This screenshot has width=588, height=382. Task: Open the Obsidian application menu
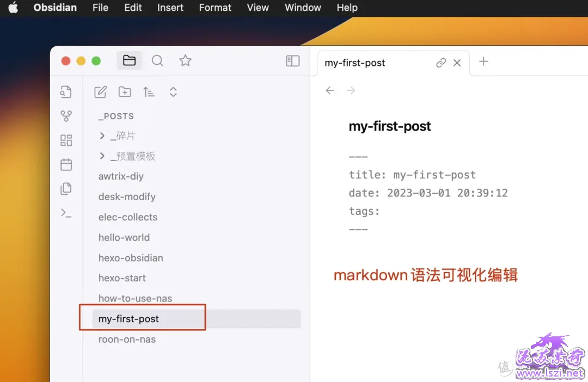55,8
